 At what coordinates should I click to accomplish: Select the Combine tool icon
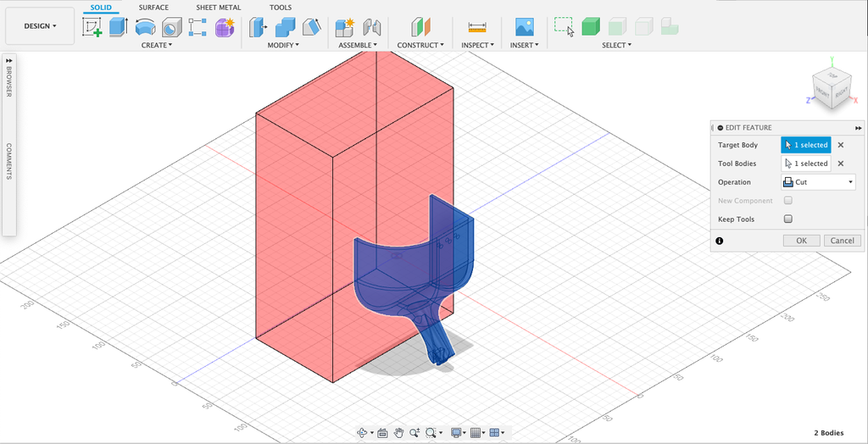point(285,27)
